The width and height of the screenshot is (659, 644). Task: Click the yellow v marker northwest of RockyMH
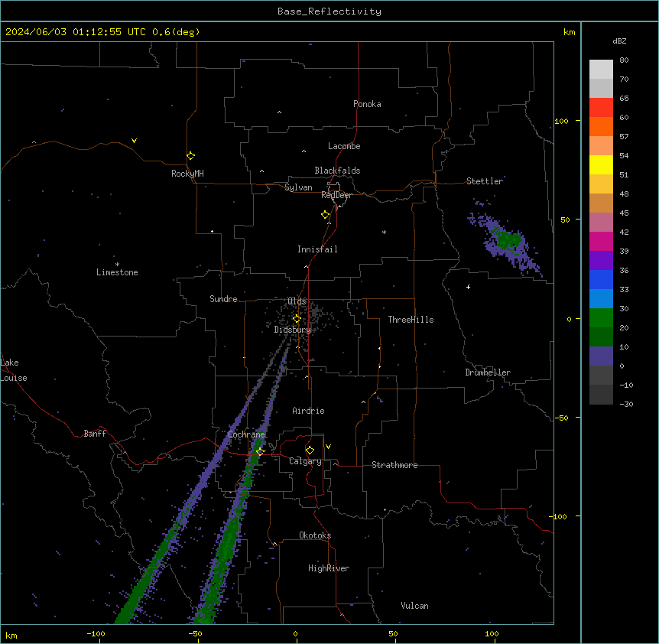134,141
